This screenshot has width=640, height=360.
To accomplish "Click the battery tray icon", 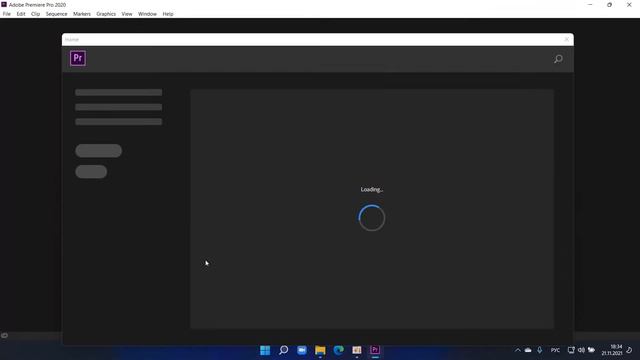I will click(591, 350).
